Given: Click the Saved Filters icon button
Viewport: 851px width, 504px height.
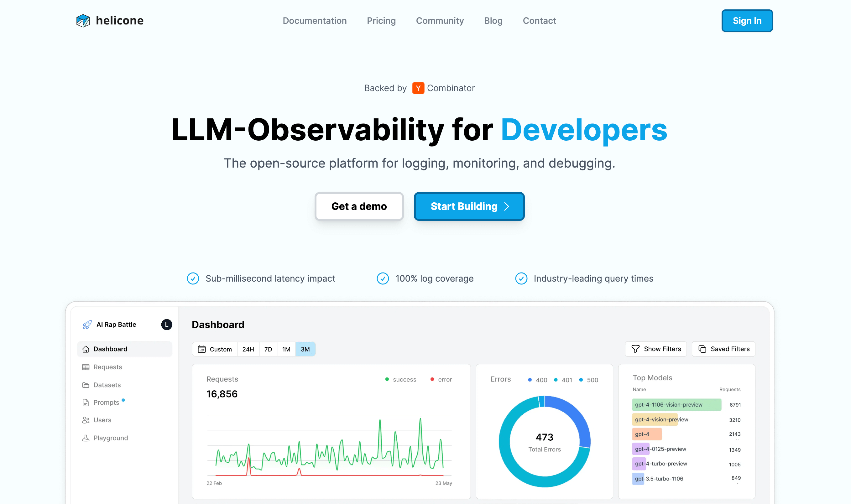Looking at the screenshot, I should click(702, 349).
